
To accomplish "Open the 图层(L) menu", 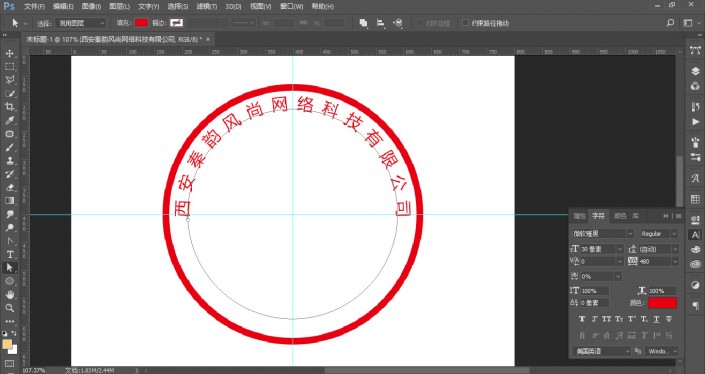I will (120, 6).
